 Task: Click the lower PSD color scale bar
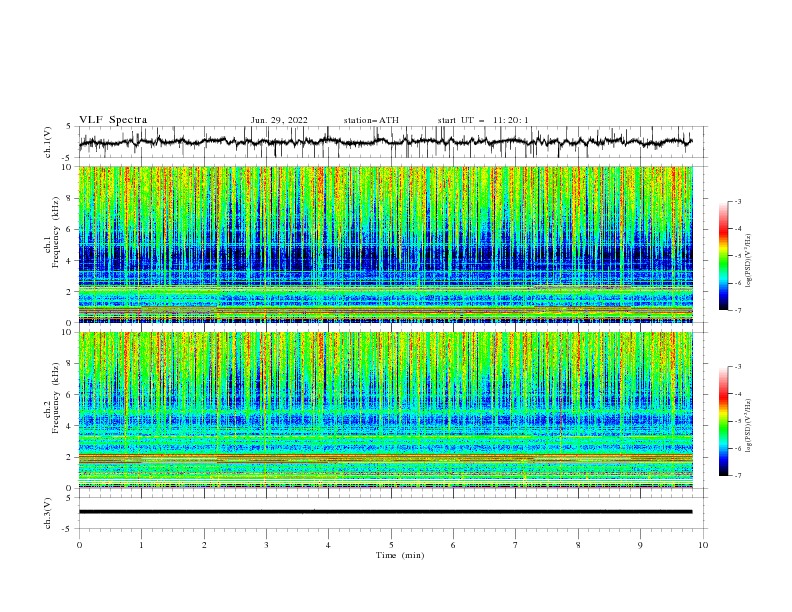[x=723, y=421]
